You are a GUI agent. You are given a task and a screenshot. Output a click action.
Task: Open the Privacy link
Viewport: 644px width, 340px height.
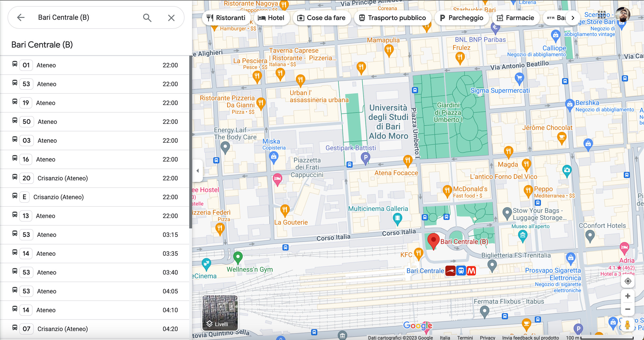487,337
